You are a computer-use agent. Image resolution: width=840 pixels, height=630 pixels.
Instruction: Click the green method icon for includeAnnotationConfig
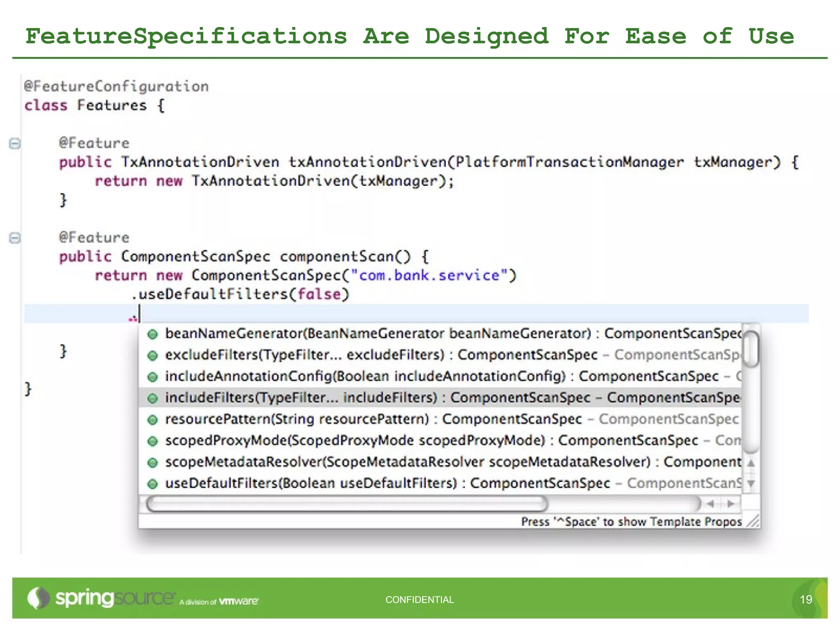coord(153,377)
